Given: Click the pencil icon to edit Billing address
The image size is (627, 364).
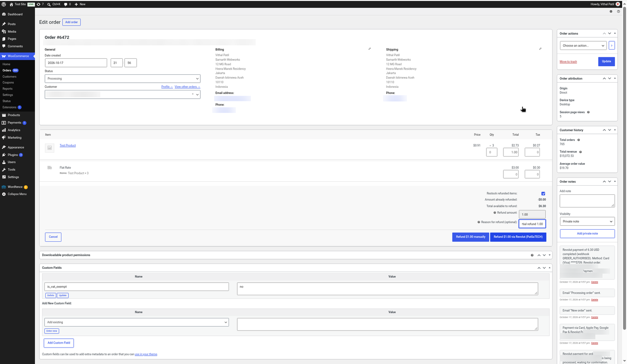Looking at the screenshot, I should [x=370, y=49].
